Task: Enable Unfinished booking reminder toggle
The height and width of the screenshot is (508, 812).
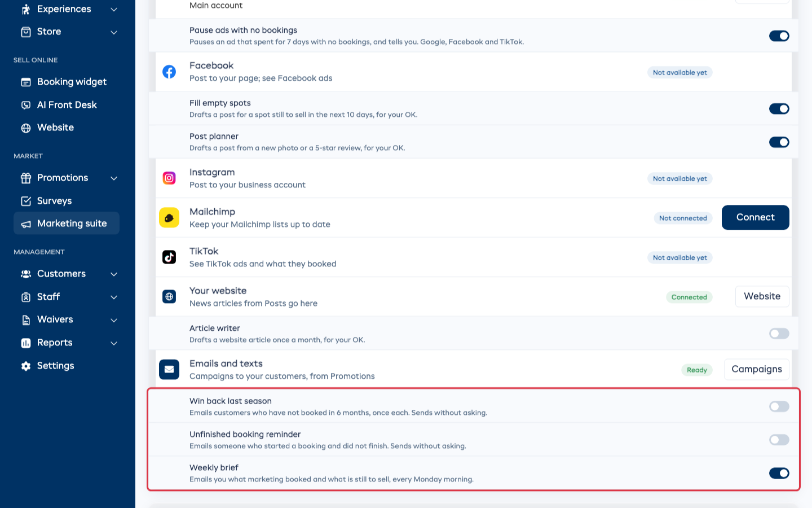Action: click(779, 440)
